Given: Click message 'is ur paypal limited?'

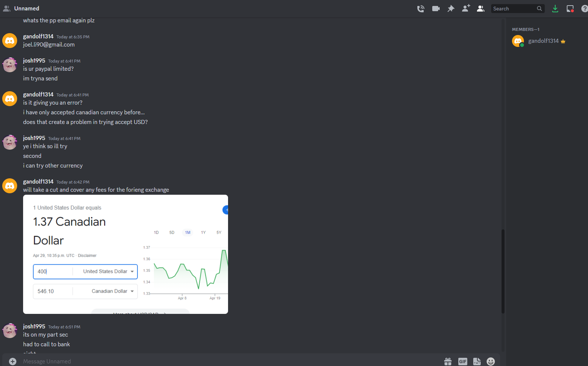Looking at the screenshot, I should click(x=48, y=69).
